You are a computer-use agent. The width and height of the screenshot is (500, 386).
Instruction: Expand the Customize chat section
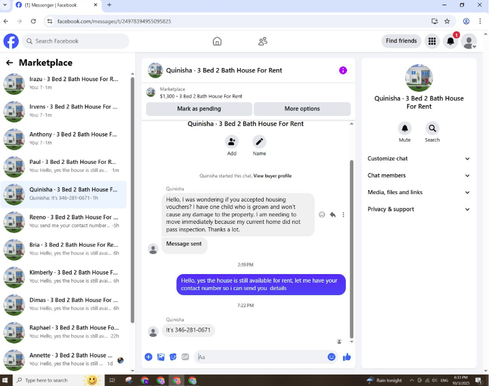click(x=419, y=159)
